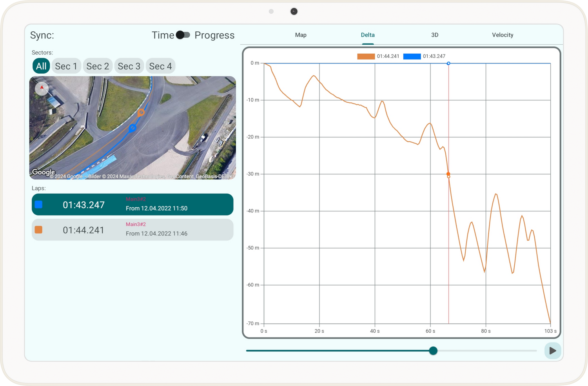588x386 pixels.
Task: Select the Sec 2 sector chip
Action: tap(98, 66)
